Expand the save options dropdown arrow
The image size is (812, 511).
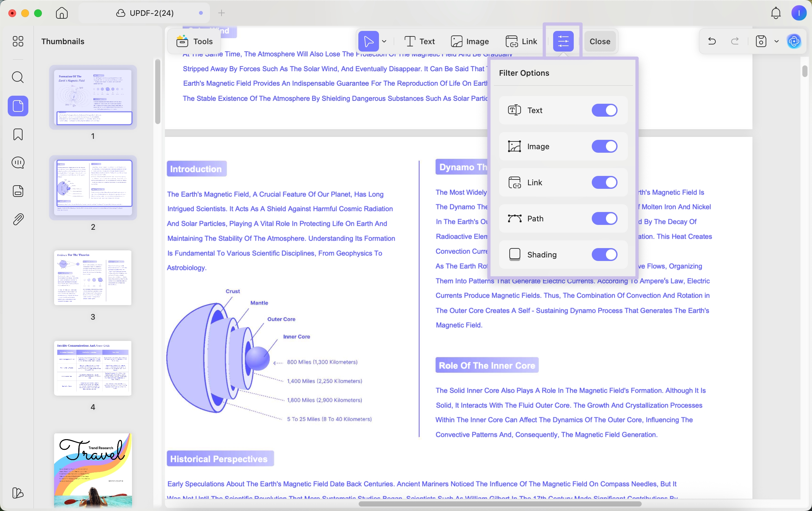[x=777, y=41]
